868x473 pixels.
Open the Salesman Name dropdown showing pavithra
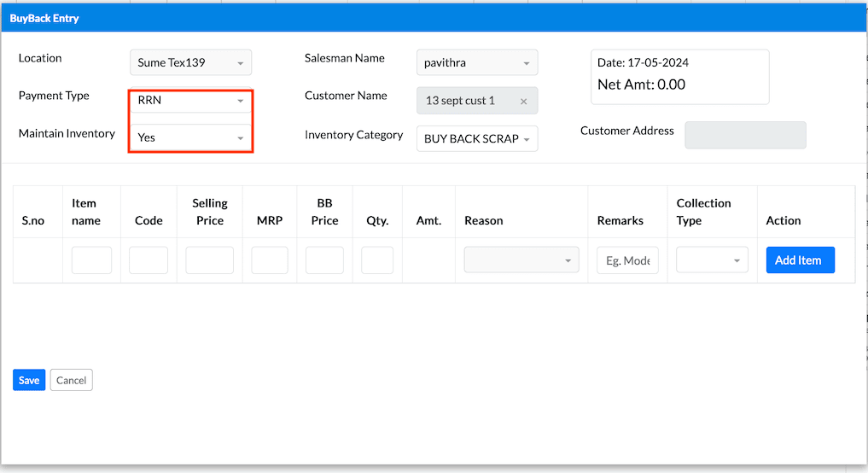pyautogui.click(x=477, y=62)
